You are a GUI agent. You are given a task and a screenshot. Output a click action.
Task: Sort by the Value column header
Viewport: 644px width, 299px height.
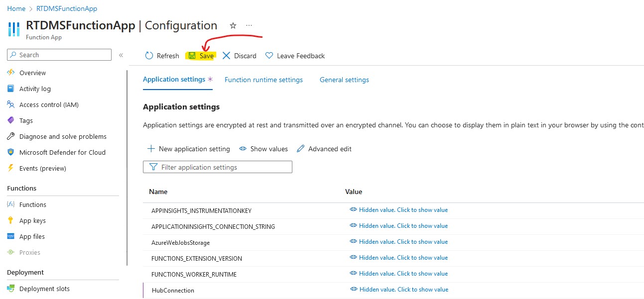point(354,192)
